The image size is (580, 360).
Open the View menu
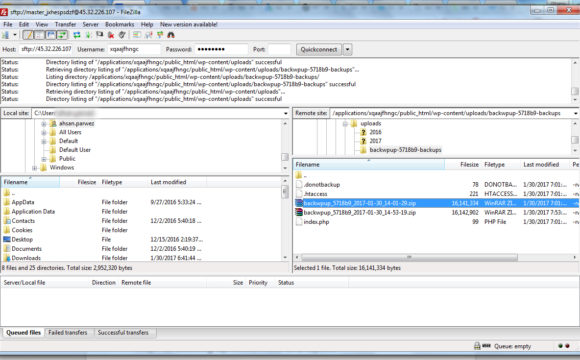tap(42, 24)
